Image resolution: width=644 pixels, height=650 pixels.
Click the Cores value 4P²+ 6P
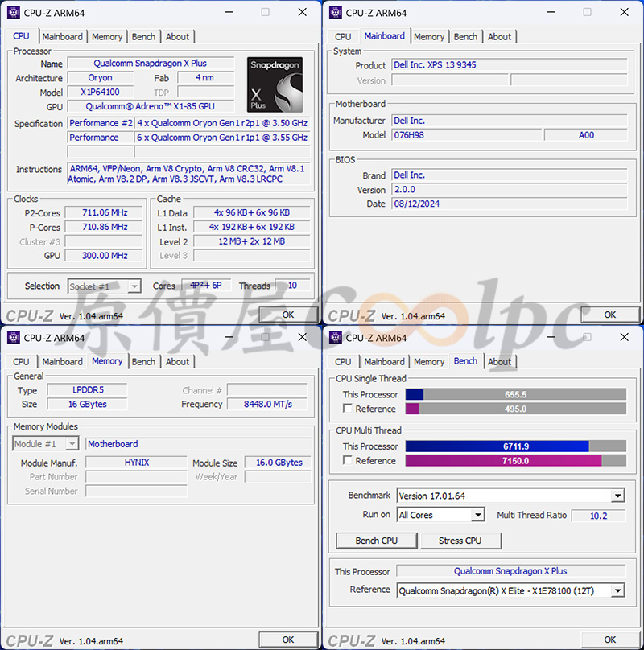click(x=206, y=286)
